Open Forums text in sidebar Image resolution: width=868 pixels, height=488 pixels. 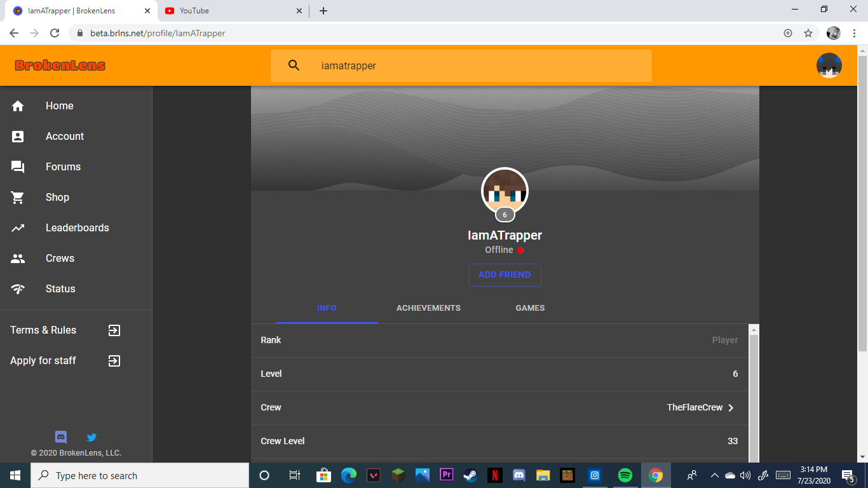click(64, 167)
